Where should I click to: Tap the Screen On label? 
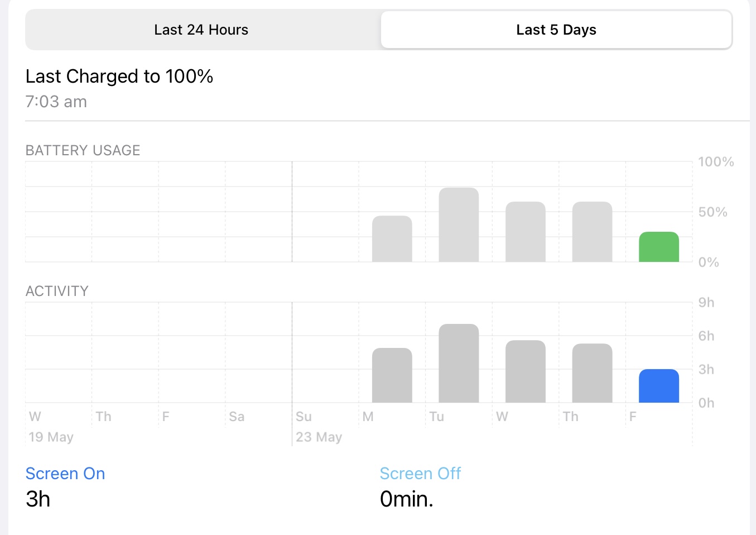(x=65, y=474)
